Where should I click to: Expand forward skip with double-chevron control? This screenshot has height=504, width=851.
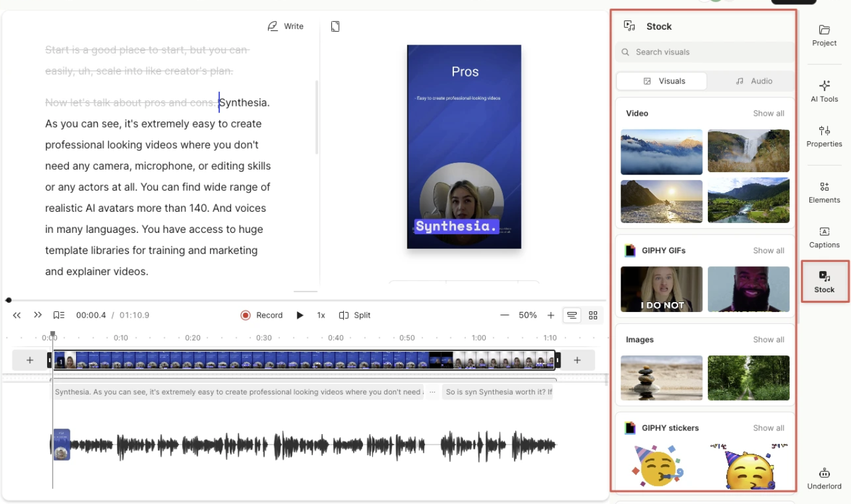(37, 315)
